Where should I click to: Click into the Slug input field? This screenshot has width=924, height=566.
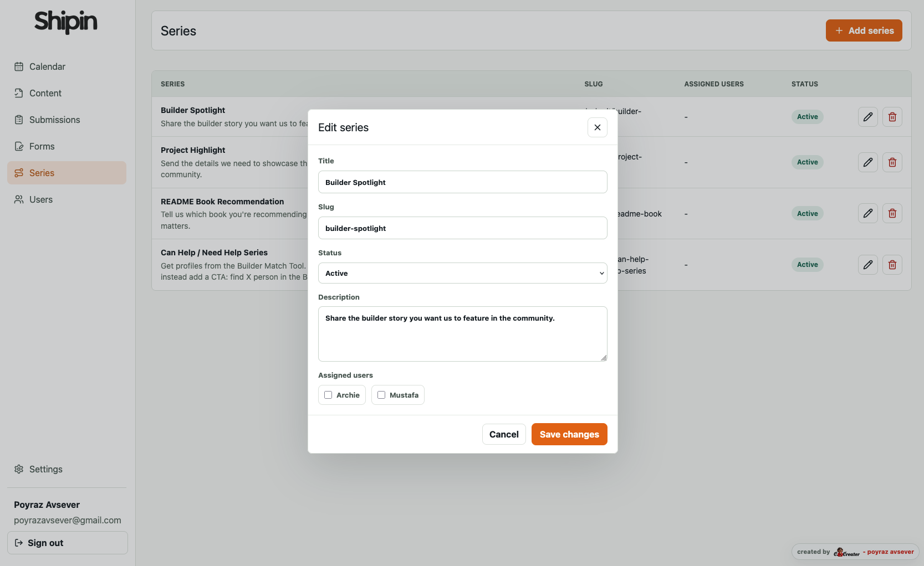463,228
